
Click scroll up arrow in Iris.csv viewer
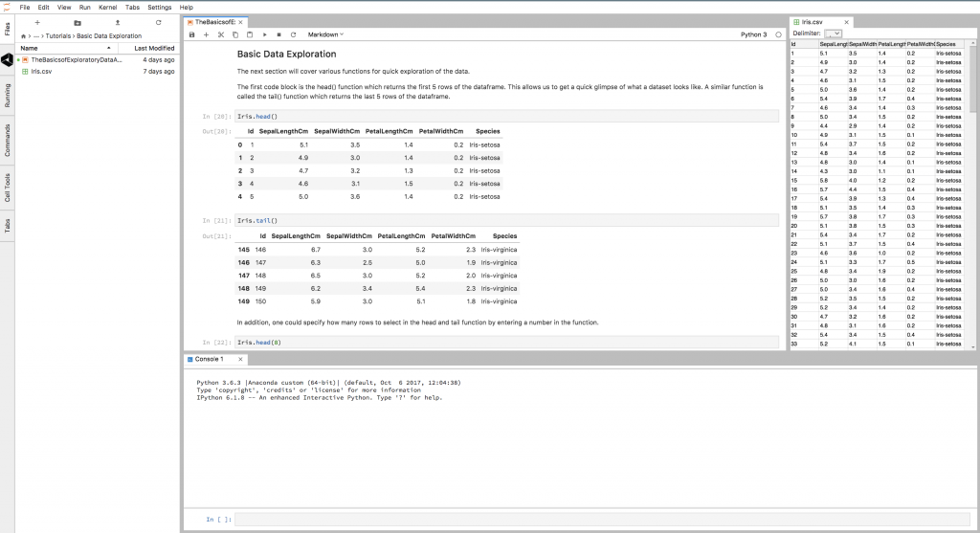click(972, 43)
